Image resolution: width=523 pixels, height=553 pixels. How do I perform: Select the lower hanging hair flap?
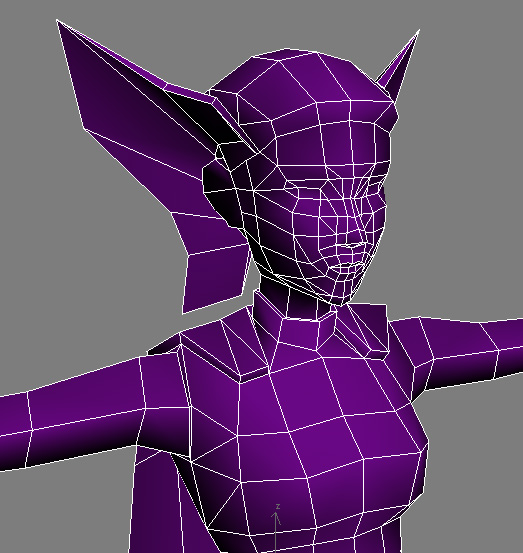tap(213, 275)
